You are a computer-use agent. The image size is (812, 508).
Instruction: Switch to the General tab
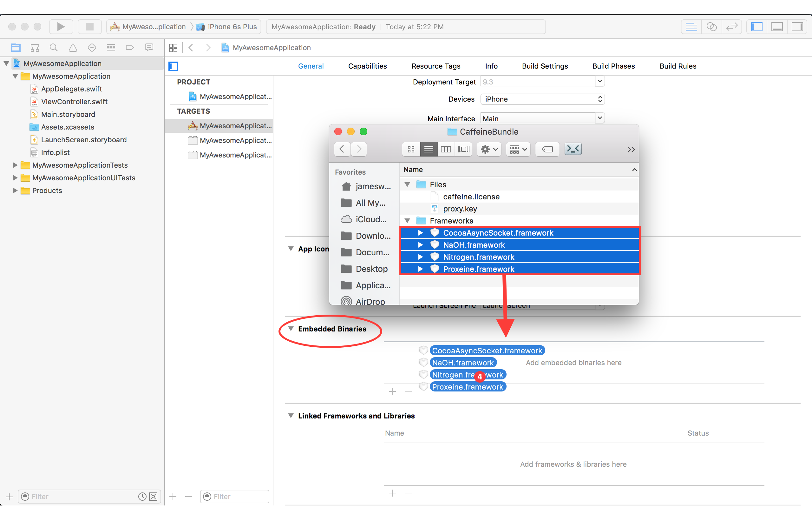pos(311,66)
